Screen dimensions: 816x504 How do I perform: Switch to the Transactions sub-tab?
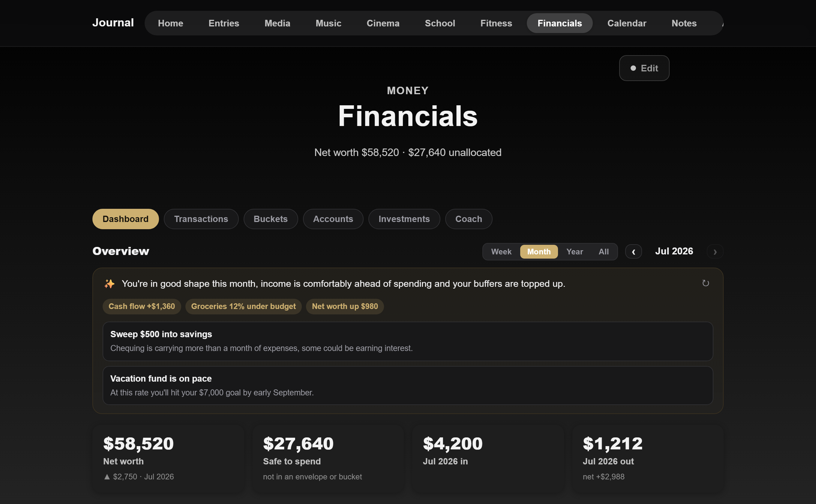(201, 219)
